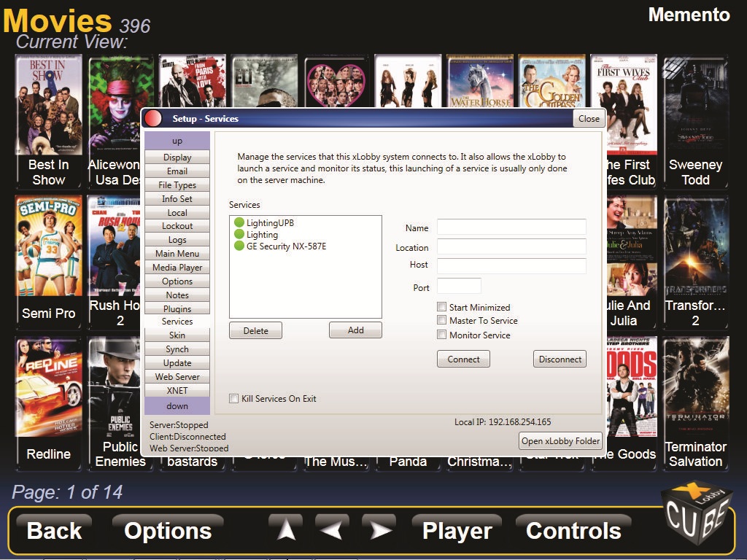Open the Display setup section
This screenshot has width=747, height=560.
[177, 157]
